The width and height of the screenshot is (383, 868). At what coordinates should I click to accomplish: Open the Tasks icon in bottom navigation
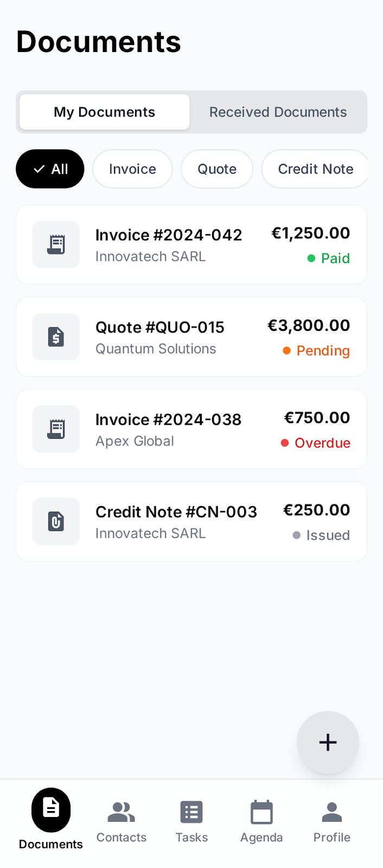tap(191, 812)
